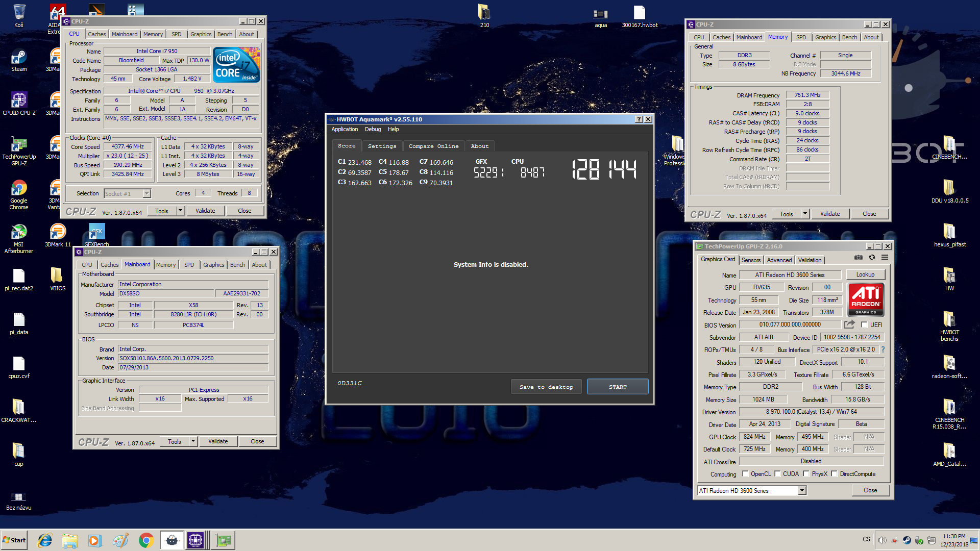Open the Application menu in HWBOT Aquamark
This screenshot has width=980, height=551.
[345, 129]
